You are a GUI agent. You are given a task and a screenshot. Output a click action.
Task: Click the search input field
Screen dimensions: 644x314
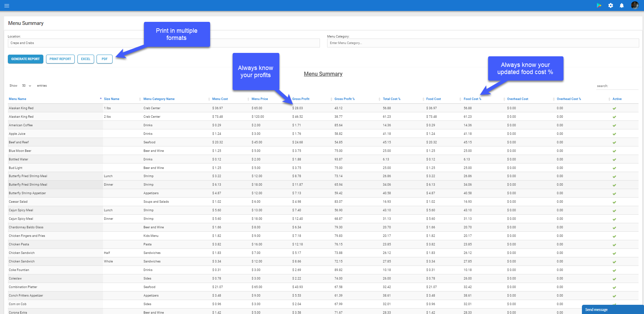[617, 86]
